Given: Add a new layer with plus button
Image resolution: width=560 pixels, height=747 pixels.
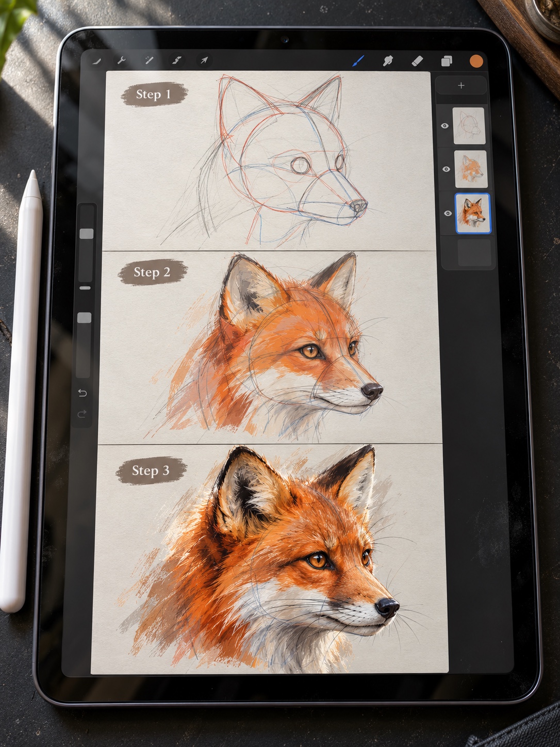Looking at the screenshot, I should click(461, 86).
